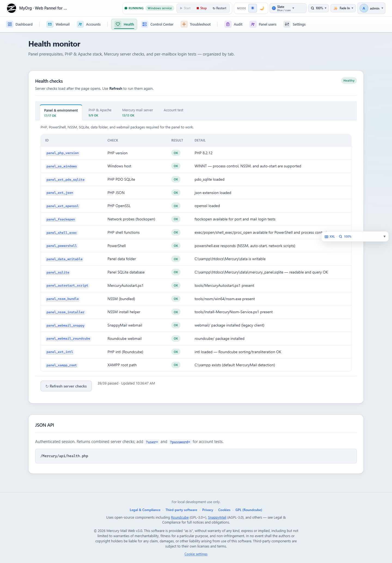Click the MyOrg Z logo icon

coord(11,8)
